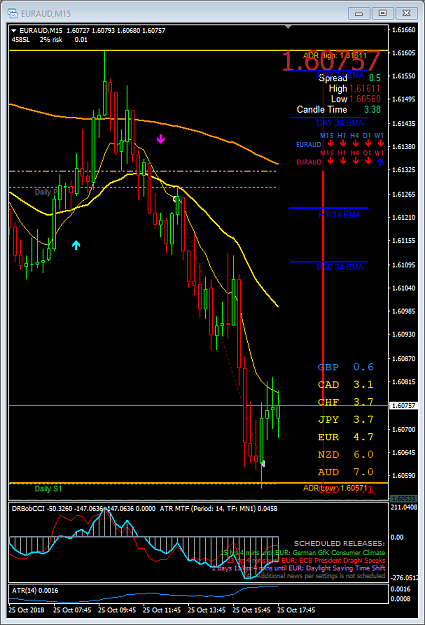Click the large red 1.60757 price display
425x625 pixels.
click(331, 61)
